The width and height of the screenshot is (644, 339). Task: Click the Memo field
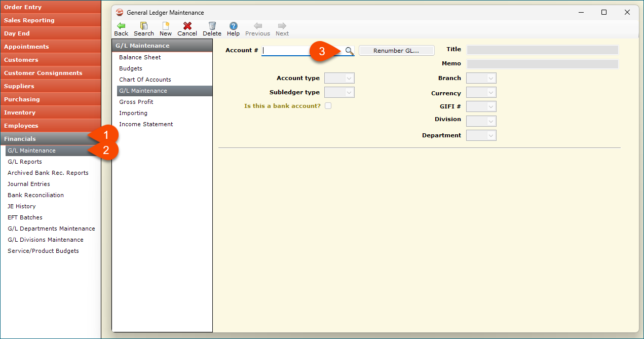pyautogui.click(x=542, y=64)
